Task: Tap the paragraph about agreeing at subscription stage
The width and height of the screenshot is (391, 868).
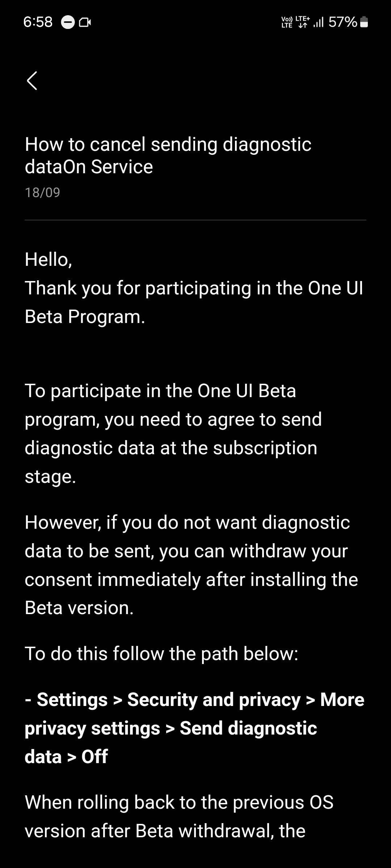Action: point(173,433)
